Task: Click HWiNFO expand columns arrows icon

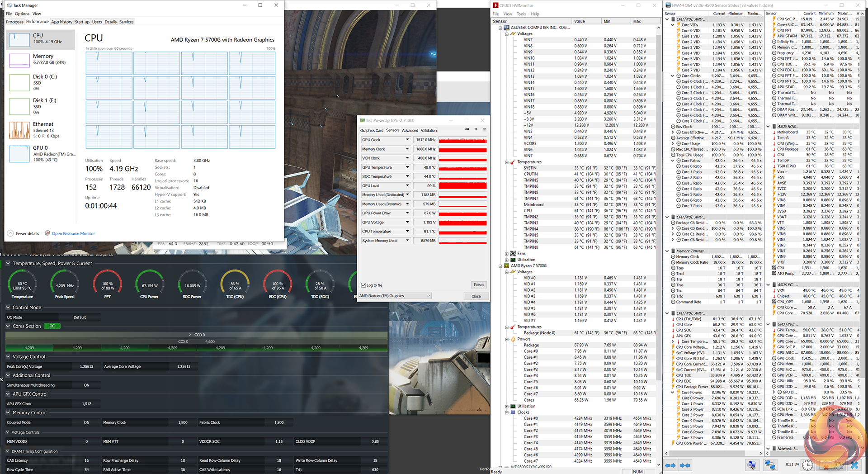Action: [x=670, y=465]
